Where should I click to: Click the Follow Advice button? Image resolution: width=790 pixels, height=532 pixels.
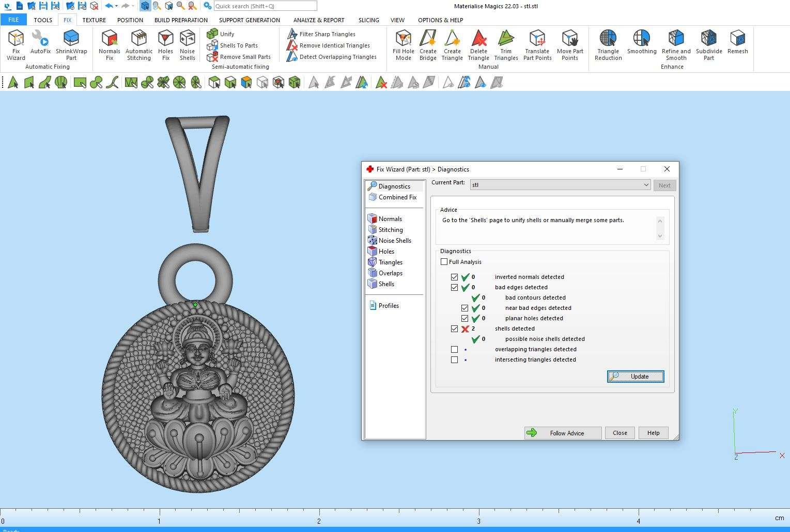click(x=563, y=433)
